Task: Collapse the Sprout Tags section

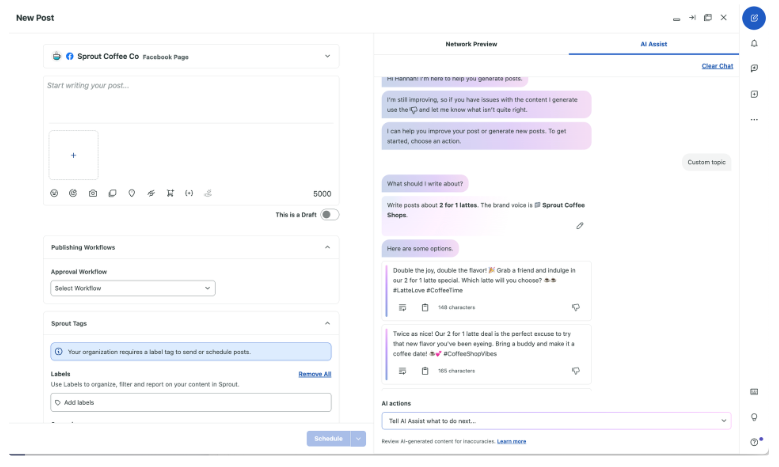Action: pos(327,323)
